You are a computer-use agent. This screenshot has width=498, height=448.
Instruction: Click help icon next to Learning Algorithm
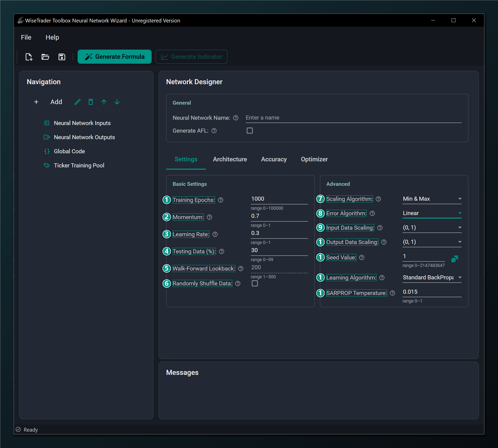tap(382, 278)
